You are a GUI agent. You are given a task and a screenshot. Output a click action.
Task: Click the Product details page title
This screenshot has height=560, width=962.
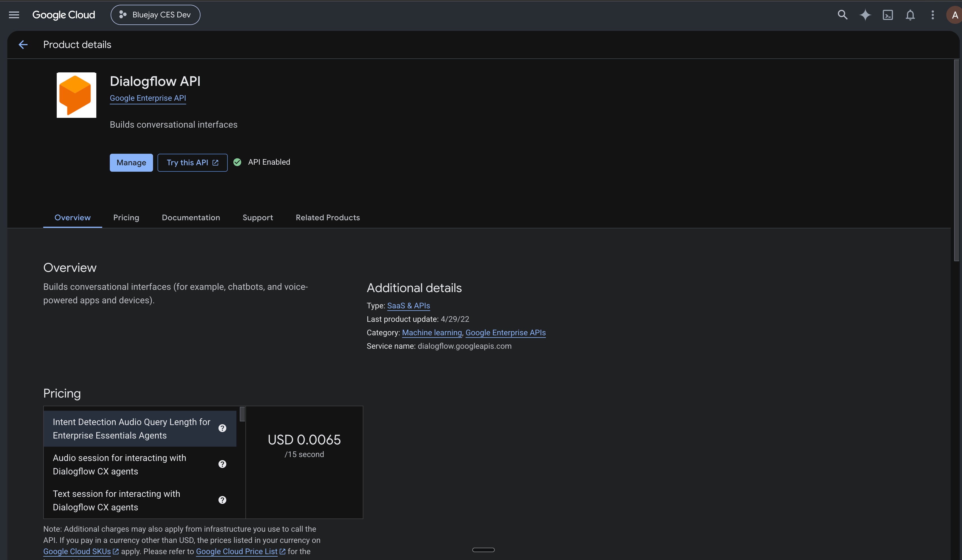pyautogui.click(x=77, y=45)
